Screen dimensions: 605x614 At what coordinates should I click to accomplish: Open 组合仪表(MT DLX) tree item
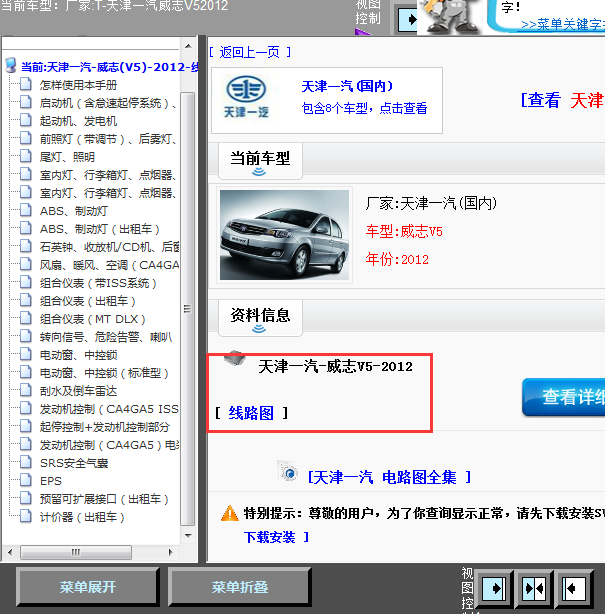click(x=93, y=319)
